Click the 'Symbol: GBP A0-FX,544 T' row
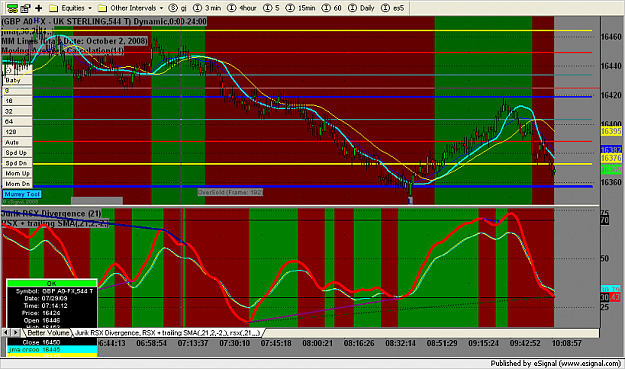625x369 pixels. [52, 291]
